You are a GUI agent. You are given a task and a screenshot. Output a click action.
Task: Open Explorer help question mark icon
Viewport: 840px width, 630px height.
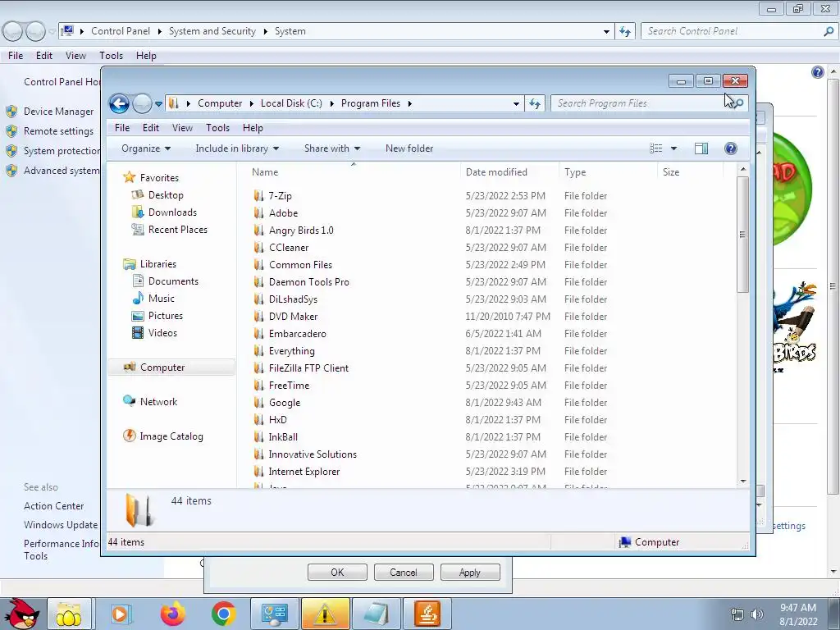tap(731, 148)
